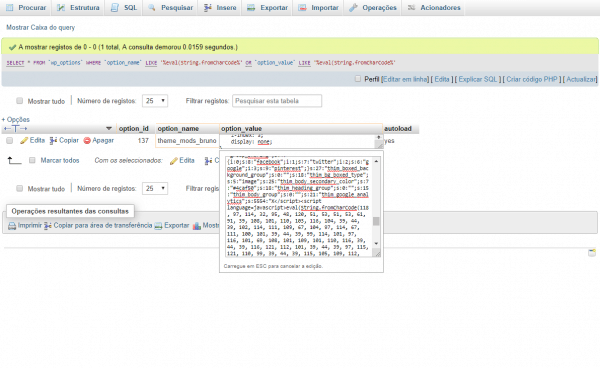The height and width of the screenshot is (368, 600).
Task: Click the option_id value 137
Action: coord(143,141)
